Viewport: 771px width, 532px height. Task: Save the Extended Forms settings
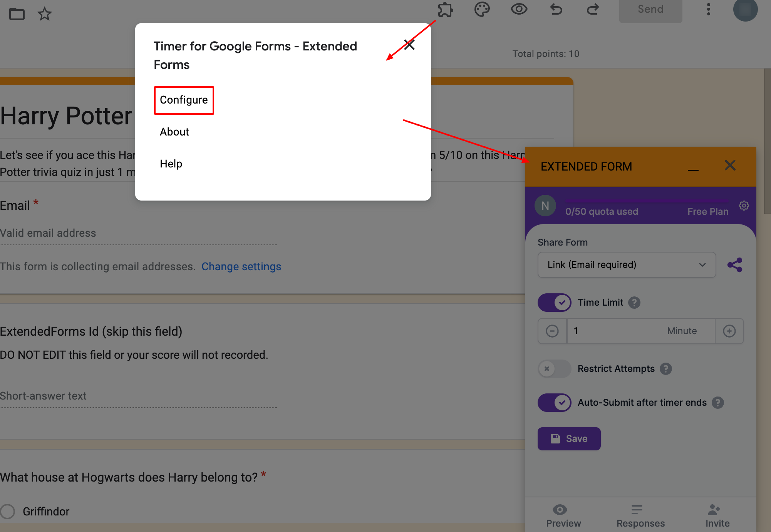click(569, 438)
